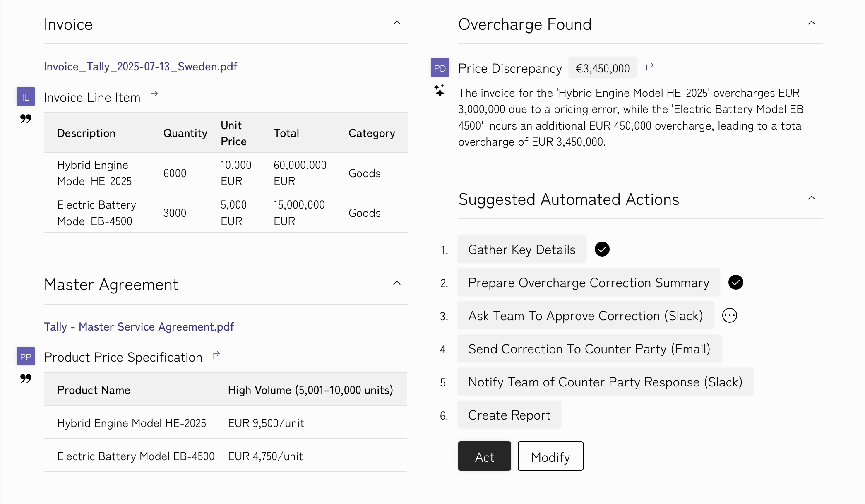The image size is (865, 504).
Task: Select the Send Correction To Counter Party step
Action: point(589,349)
